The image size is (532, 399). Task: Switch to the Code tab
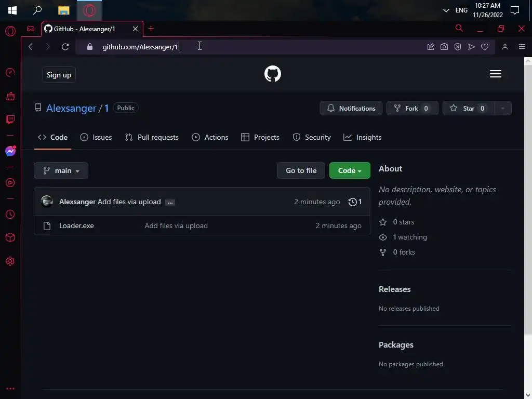[x=52, y=137]
